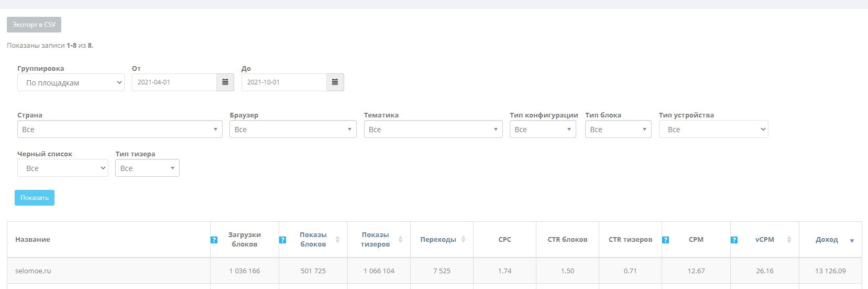868x289 pixels.
Task: Click help icon beside Загрузки блоков
Action: click(214, 240)
